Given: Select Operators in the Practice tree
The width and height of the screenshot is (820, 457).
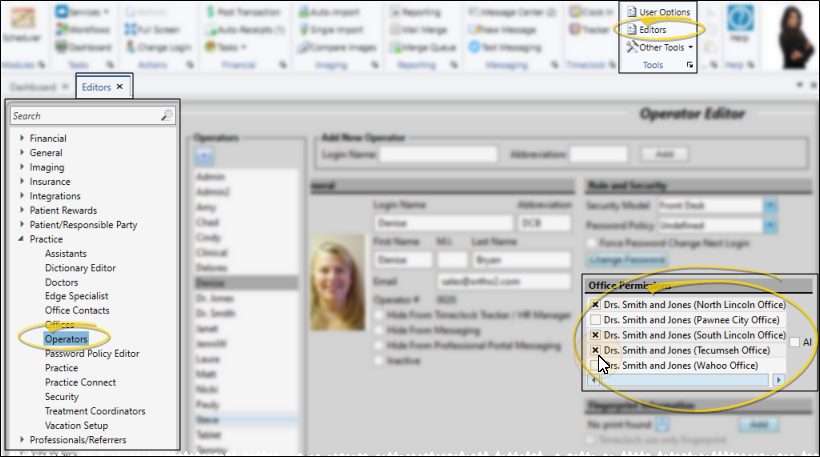Looking at the screenshot, I should click(66, 340).
